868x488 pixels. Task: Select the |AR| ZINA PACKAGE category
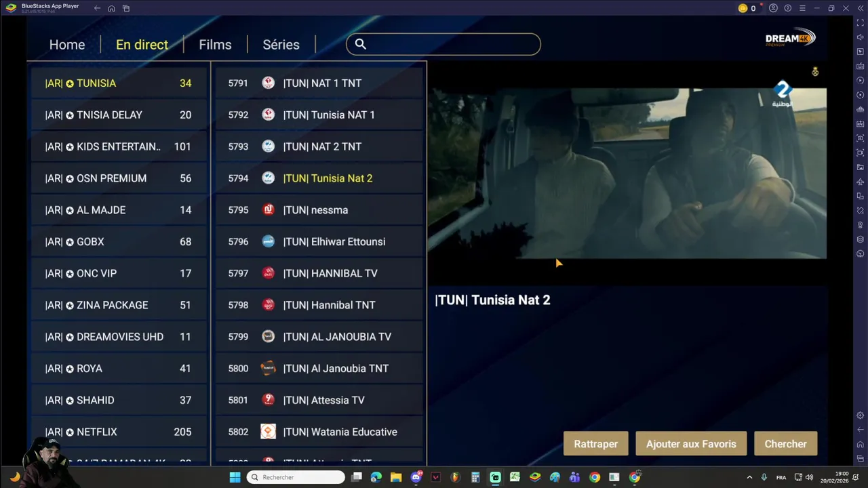click(x=119, y=305)
